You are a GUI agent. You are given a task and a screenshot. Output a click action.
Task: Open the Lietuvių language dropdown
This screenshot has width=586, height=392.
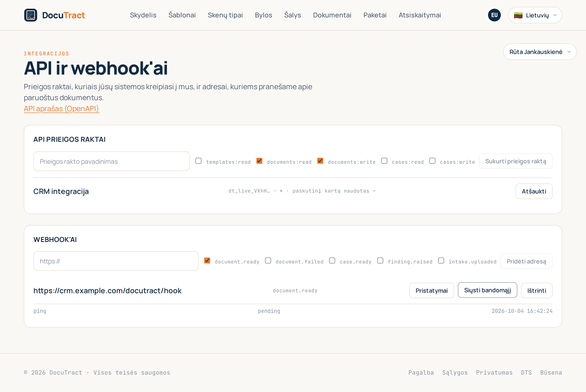click(x=535, y=15)
